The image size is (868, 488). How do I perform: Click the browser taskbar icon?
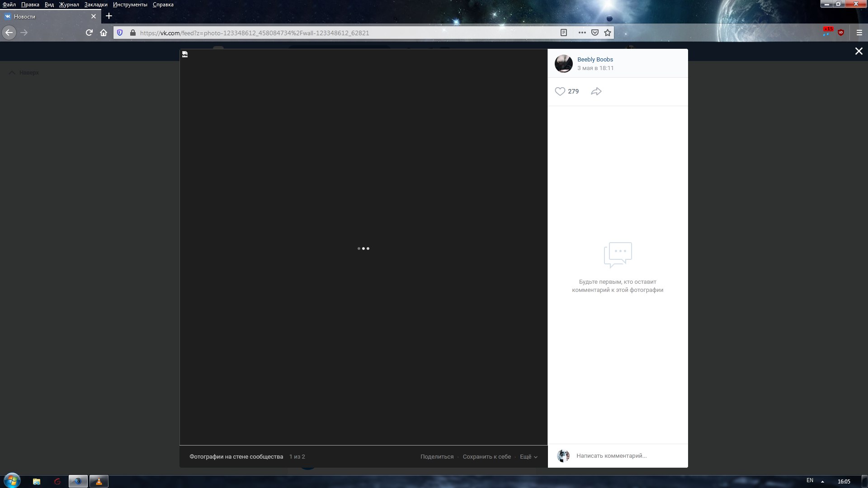click(x=78, y=481)
